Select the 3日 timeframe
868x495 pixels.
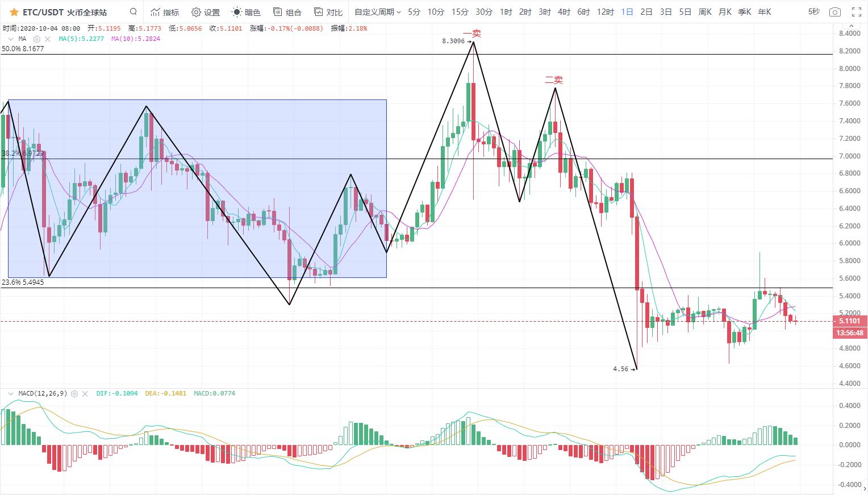[x=666, y=12]
